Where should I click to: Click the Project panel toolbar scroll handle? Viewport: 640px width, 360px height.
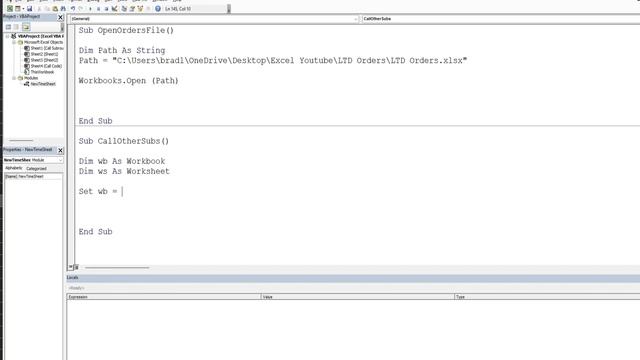click(62, 27)
